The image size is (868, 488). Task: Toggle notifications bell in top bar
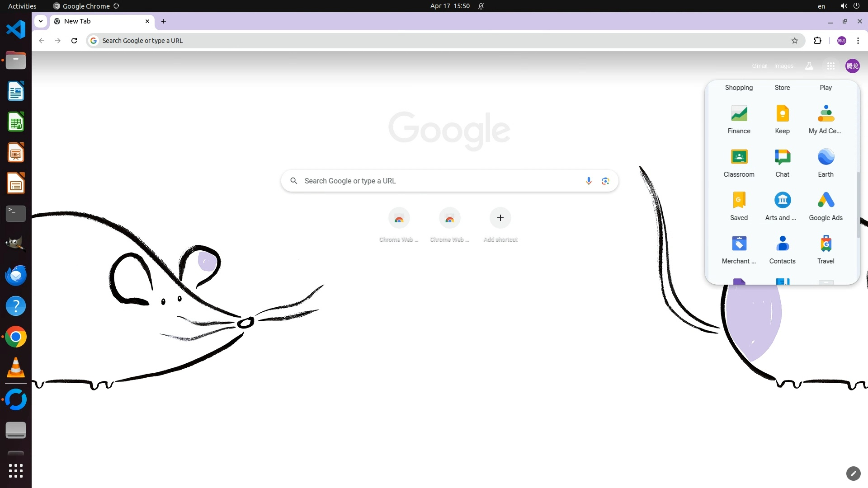coord(481,6)
